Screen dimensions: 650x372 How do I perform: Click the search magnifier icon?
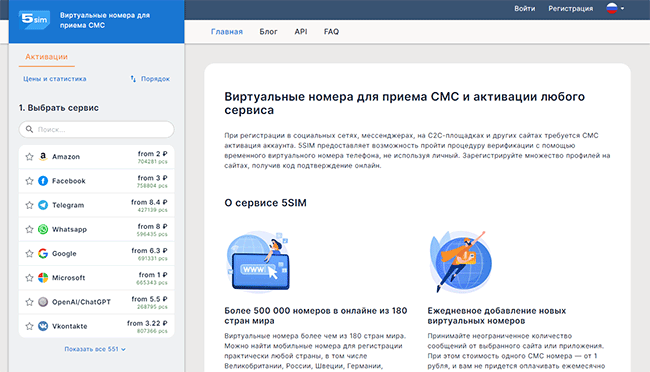click(29, 129)
